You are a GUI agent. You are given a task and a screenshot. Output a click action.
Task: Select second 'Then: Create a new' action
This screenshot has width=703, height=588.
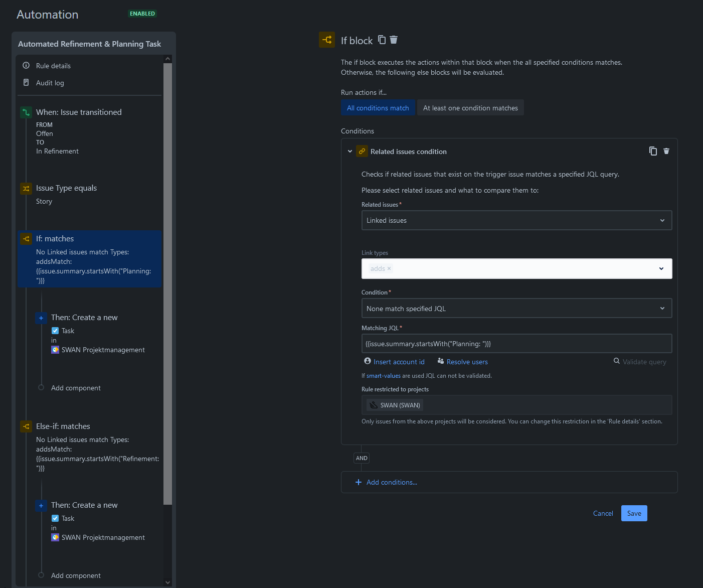tap(84, 505)
